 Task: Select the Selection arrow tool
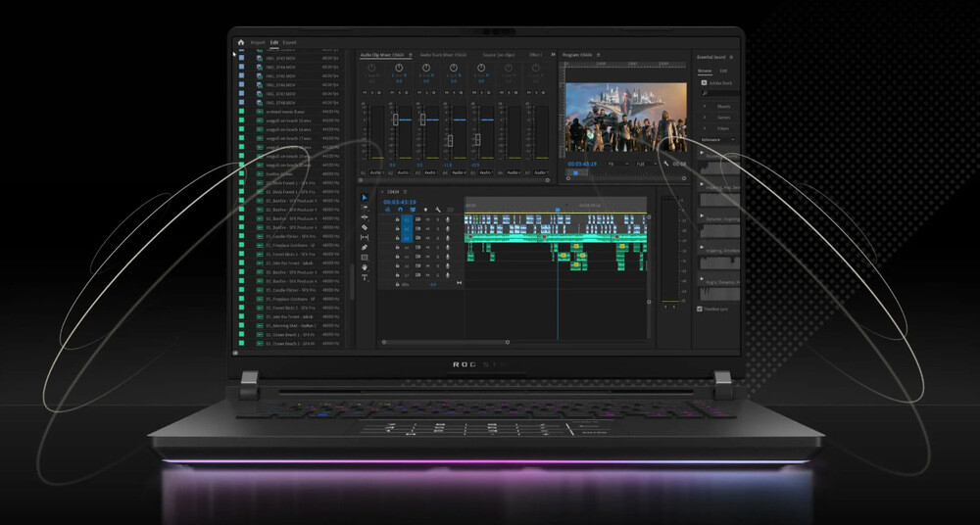365,197
